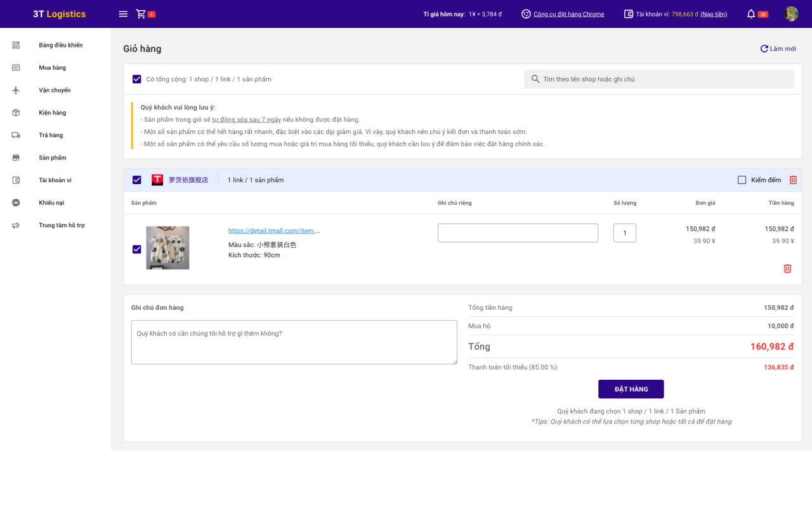The width and height of the screenshot is (812, 508).
Task: Open Công cụ đặt hàng Chrome link
Action: pos(568,14)
